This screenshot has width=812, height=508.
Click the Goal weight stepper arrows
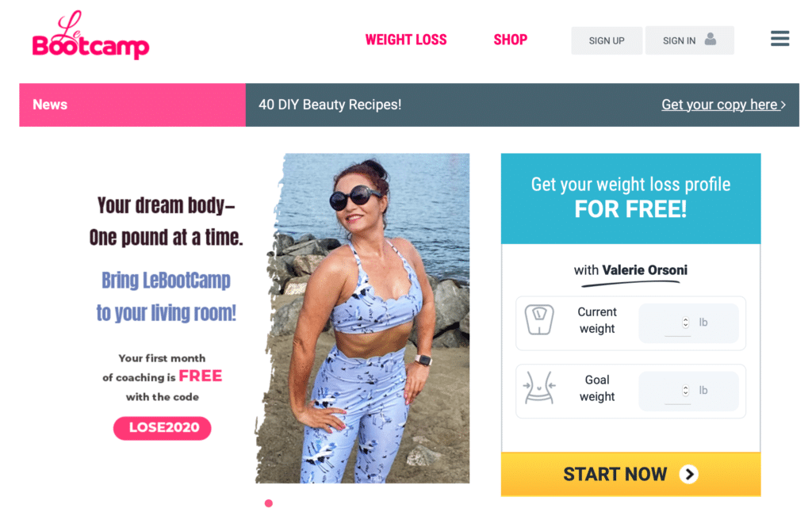point(685,391)
